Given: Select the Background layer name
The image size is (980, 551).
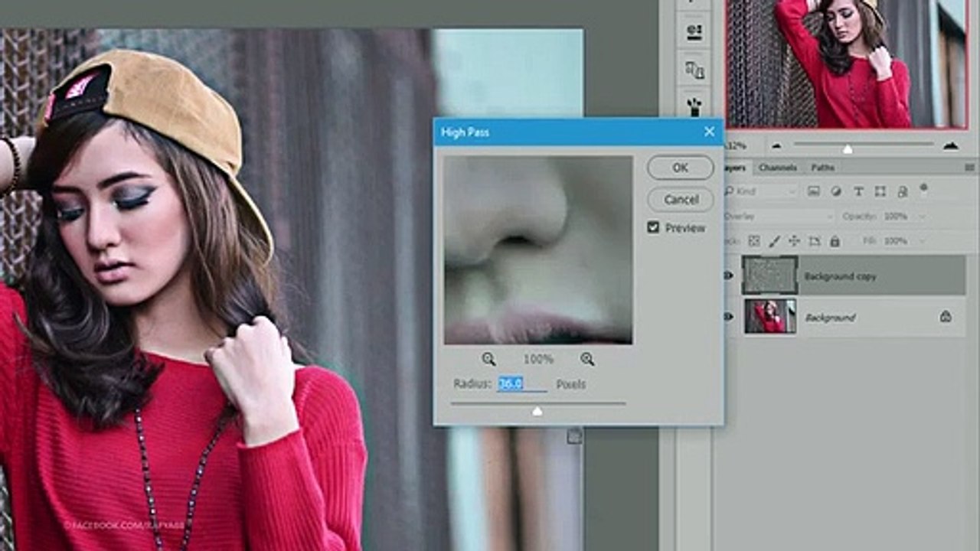Looking at the screenshot, I should 829,317.
